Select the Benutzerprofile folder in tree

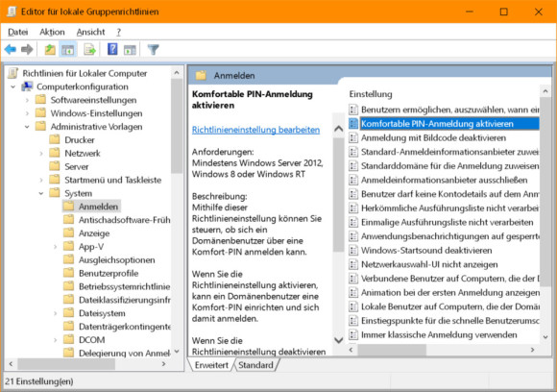(109, 273)
